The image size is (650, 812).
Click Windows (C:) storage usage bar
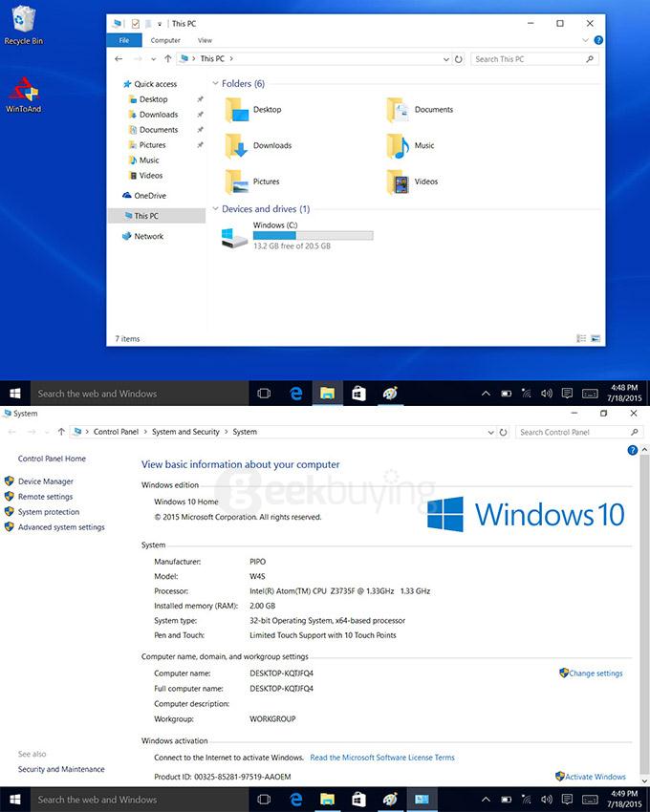click(x=314, y=236)
